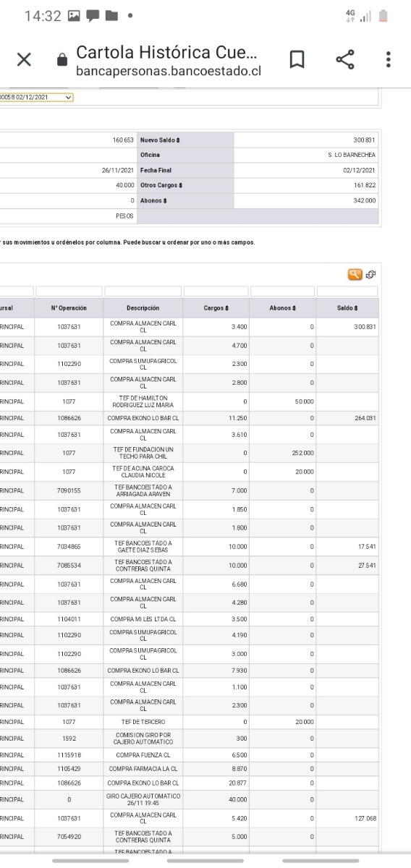Sort by the Descripción column header
411x868 pixels.
[143, 308]
